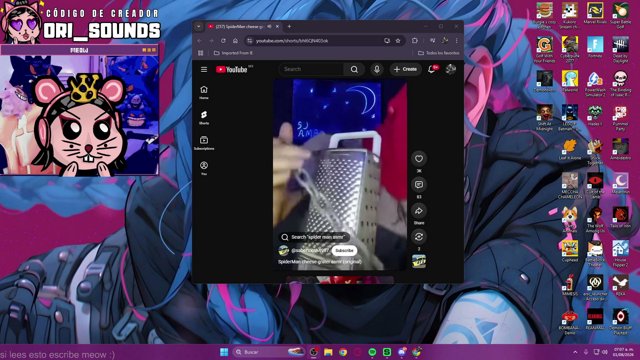Open the Golf With Your Friends shortcut
The image size is (640, 360).
(544, 50)
